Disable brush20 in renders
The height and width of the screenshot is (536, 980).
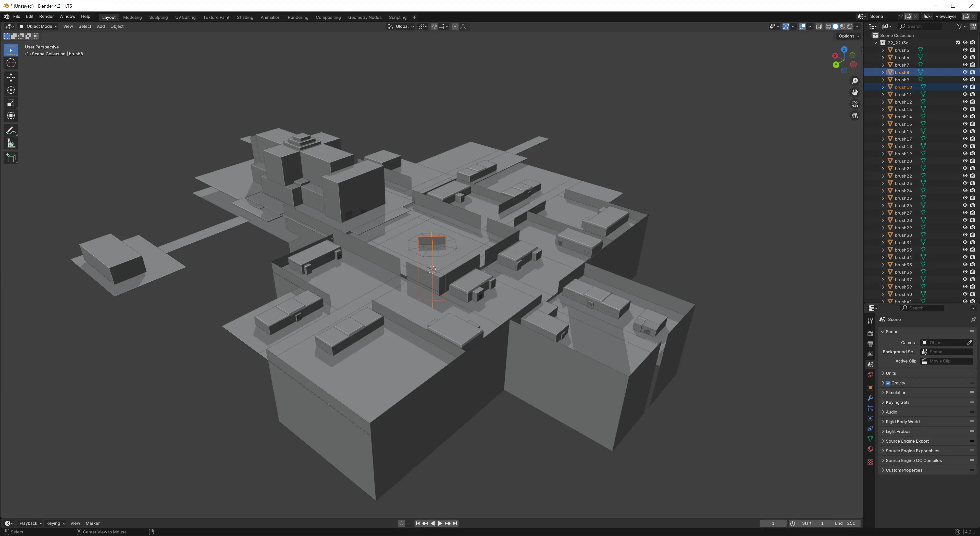972,161
